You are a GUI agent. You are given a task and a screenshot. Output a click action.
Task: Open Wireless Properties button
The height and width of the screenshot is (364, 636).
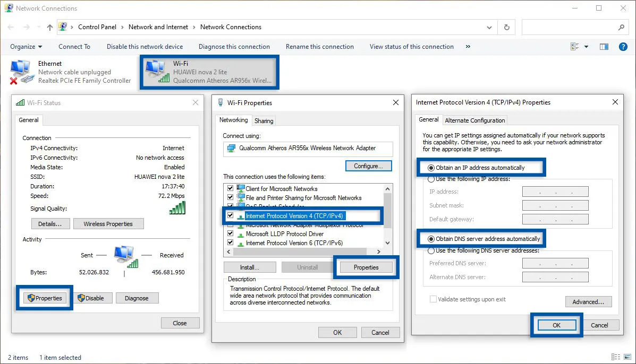[x=108, y=224]
